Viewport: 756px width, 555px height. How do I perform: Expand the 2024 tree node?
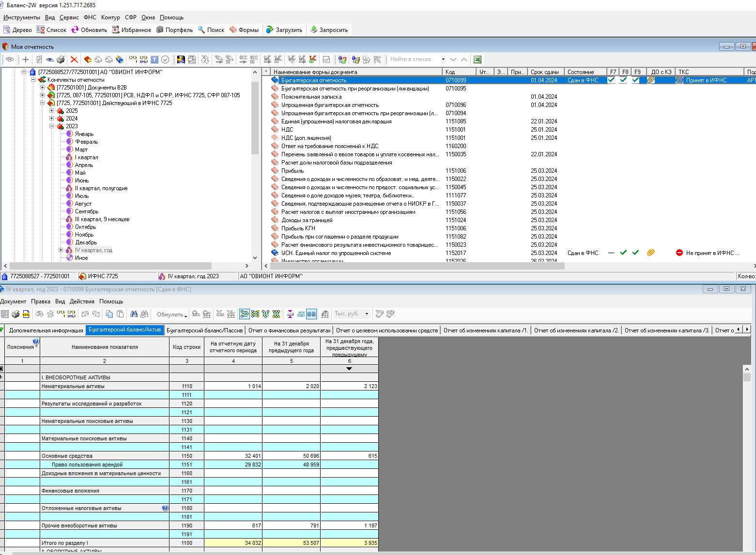coord(52,119)
